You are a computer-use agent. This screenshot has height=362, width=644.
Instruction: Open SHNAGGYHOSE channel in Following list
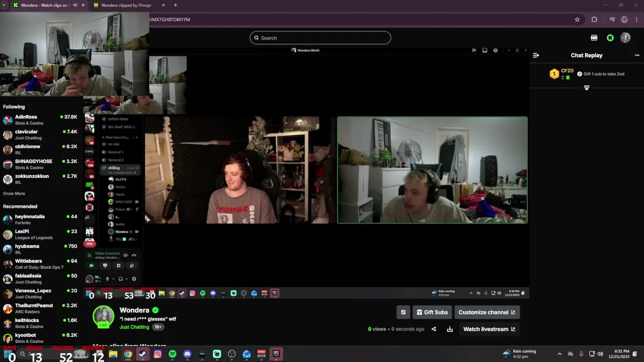pyautogui.click(x=40, y=164)
